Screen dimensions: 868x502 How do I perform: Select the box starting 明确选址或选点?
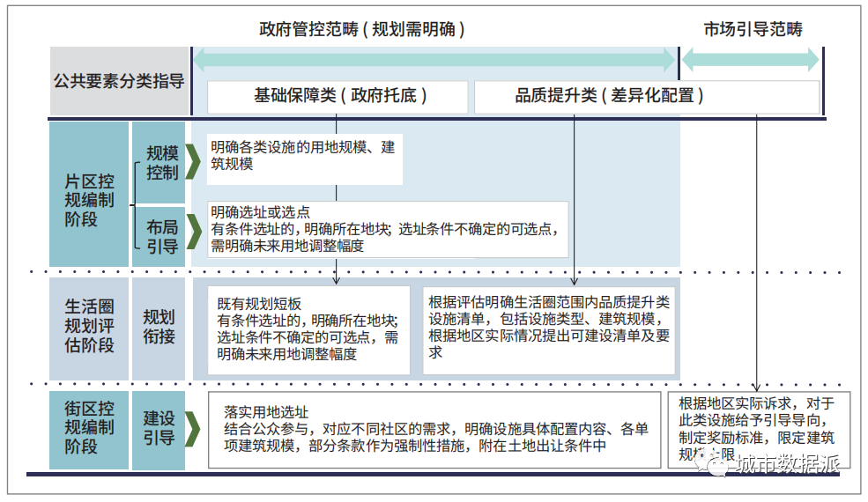(388, 229)
